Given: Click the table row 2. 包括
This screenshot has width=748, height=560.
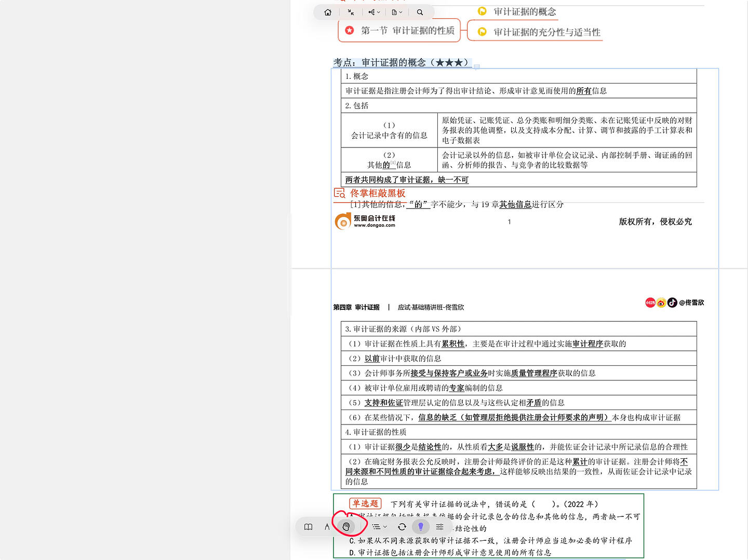Looking at the screenshot, I should [519, 105].
